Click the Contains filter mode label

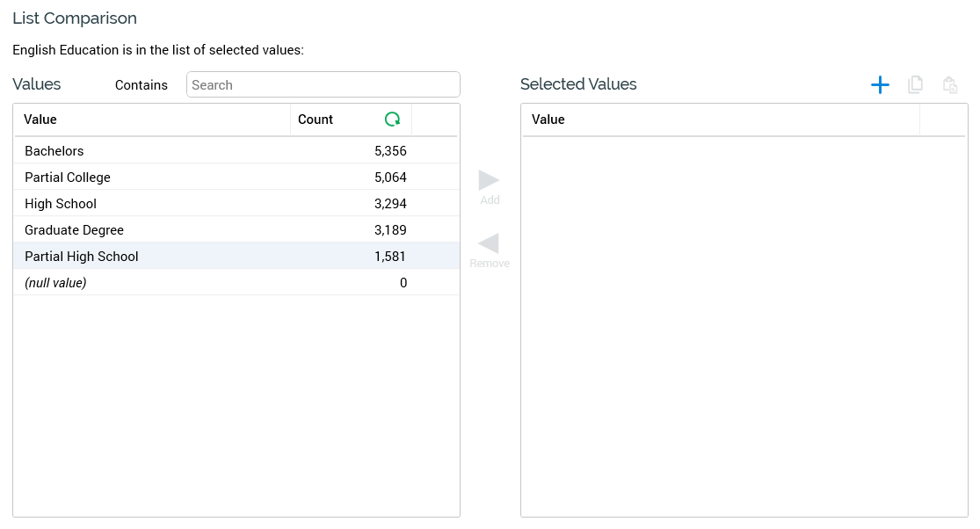142,85
